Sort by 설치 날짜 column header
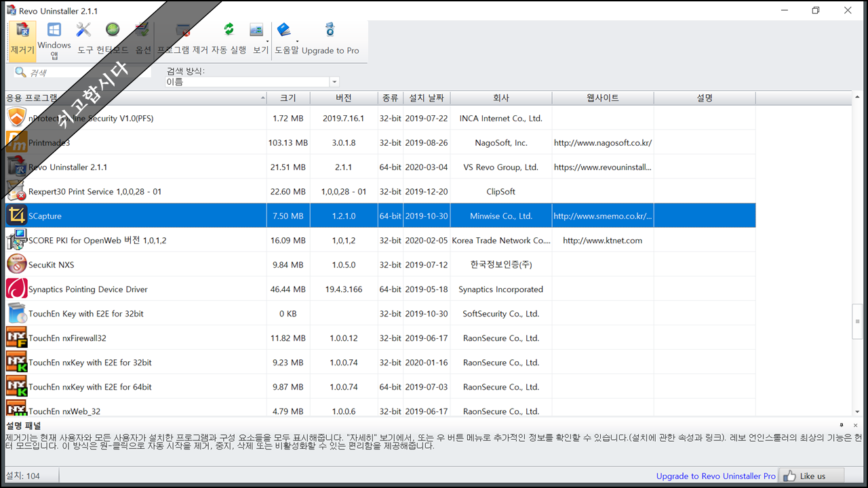This screenshot has height=488, width=868. 427,98
